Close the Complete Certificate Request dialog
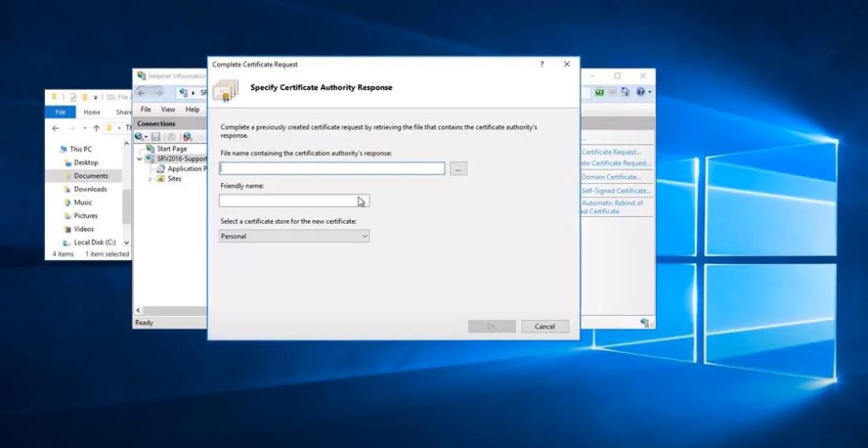The width and height of the screenshot is (868, 448). [x=567, y=64]
